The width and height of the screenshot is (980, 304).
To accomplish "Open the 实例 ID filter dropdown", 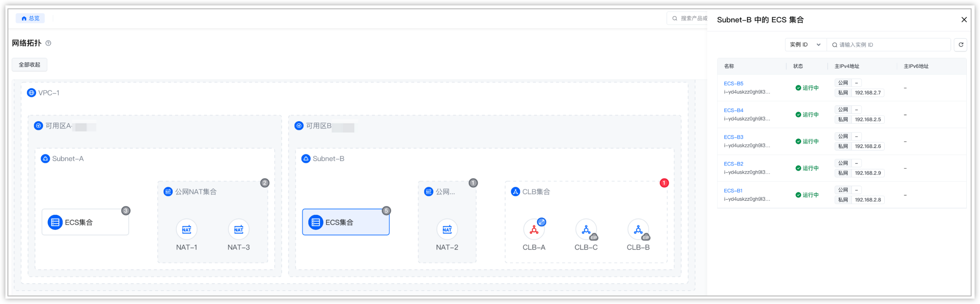I will [x=805, y=44].
